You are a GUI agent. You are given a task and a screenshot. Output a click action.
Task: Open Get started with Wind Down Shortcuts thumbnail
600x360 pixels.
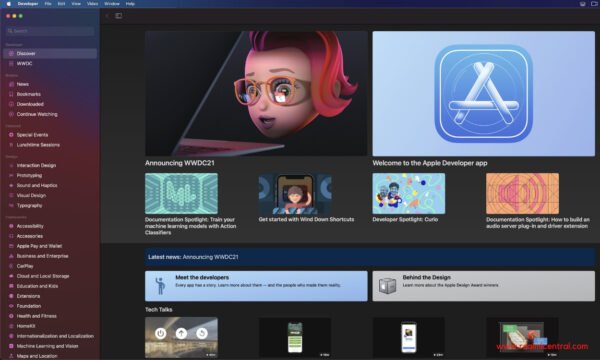pyautogui.click(x=295, y=194)
